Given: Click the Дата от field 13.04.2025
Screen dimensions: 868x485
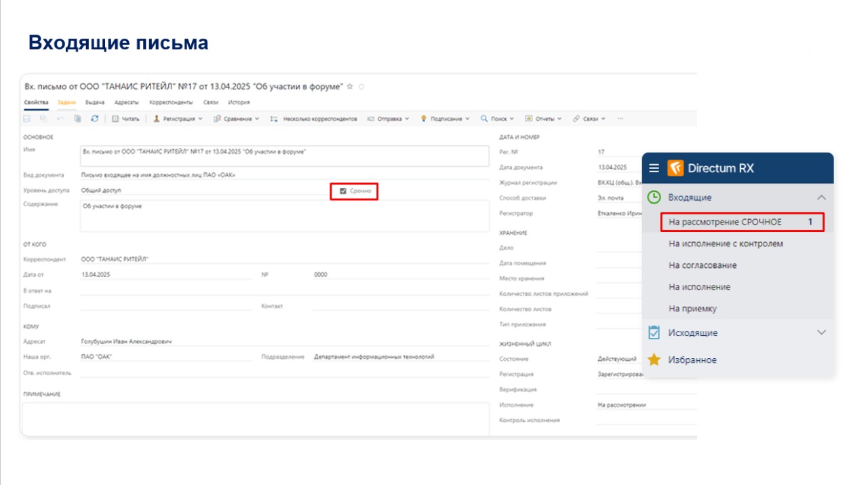Looking at the screenshot, I should (x=165, y=275).
